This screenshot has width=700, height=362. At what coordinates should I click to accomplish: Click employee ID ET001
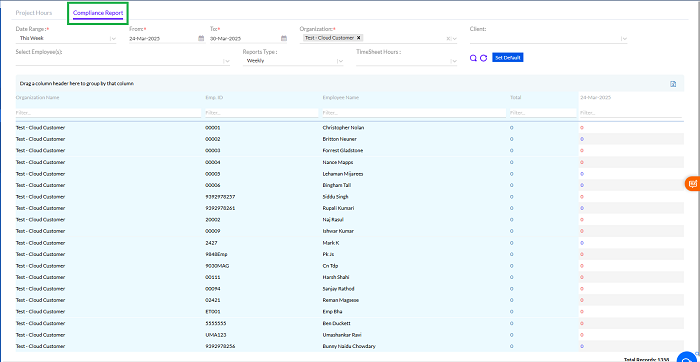212,312
